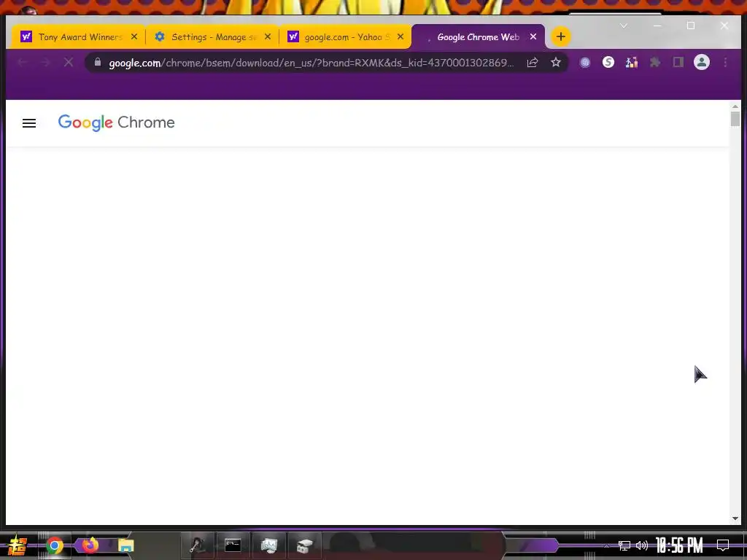Open File Explorer from taskbar
747x560 pixels.
tap(125, 545)
